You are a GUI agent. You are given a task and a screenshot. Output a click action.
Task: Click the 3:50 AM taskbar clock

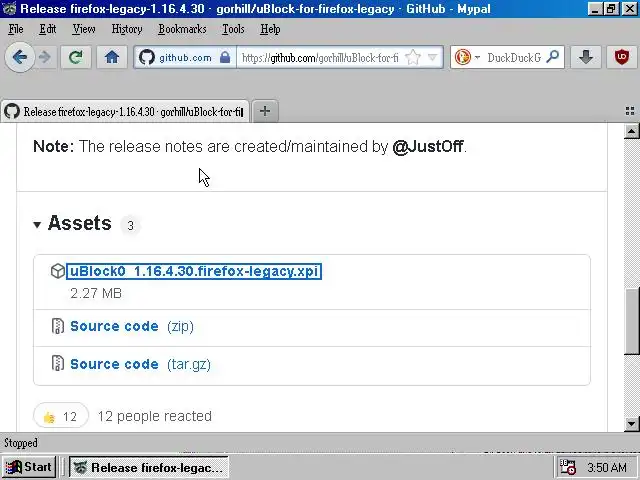[x=607, y=467]
